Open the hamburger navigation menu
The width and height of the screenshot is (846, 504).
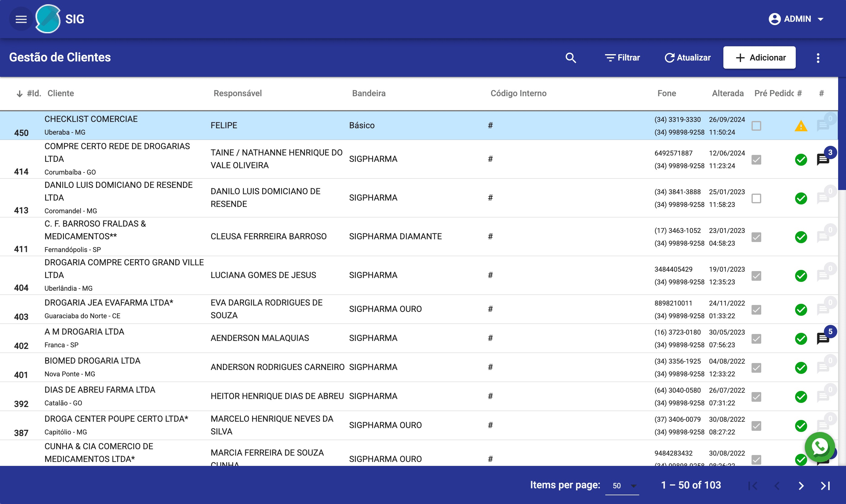21,19
